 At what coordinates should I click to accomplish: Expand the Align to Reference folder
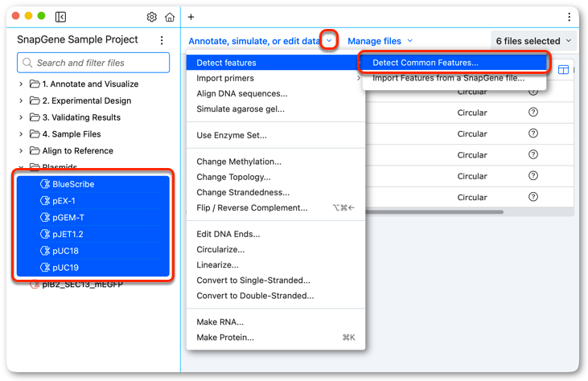tap(21, 150)
